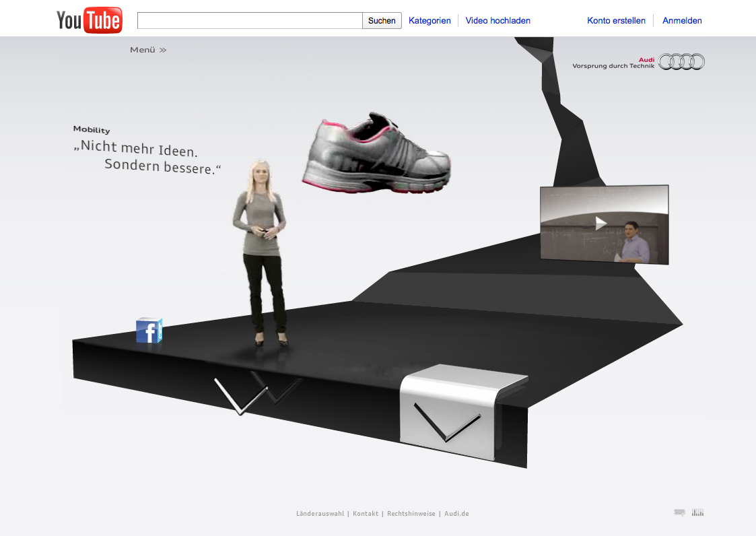Viewport: 756px width, 536px height.
Task: Expand the Menü dropdown
Action: [148, 50]
